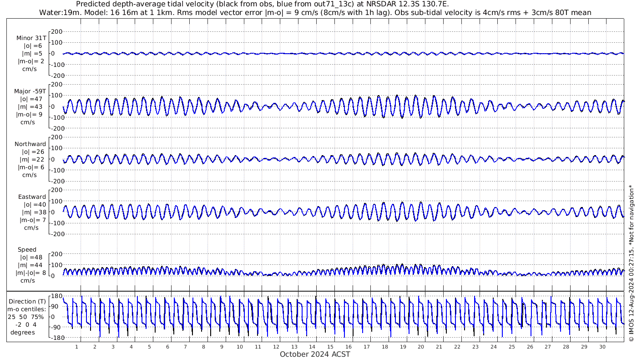Click the 'Speed' panel label
The height and width of the screenshot is (364, 637).
pos(27,250)
